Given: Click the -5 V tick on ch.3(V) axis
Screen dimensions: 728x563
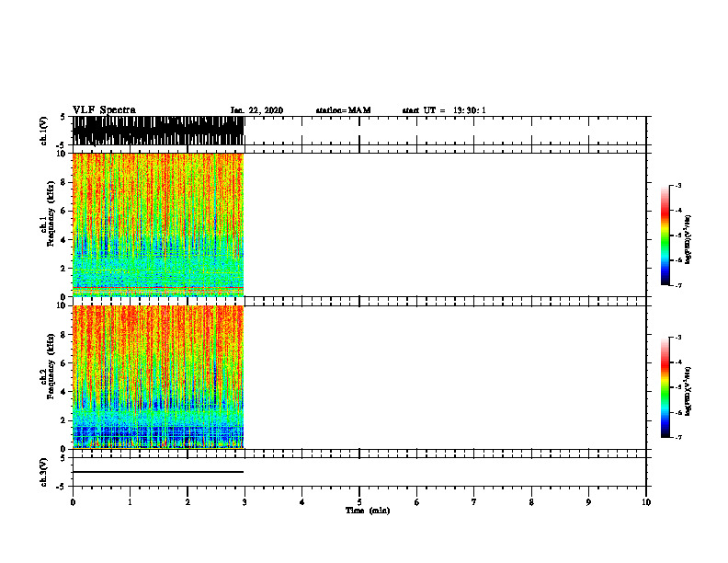Looking at the screenshot, I should coord(63,487).
